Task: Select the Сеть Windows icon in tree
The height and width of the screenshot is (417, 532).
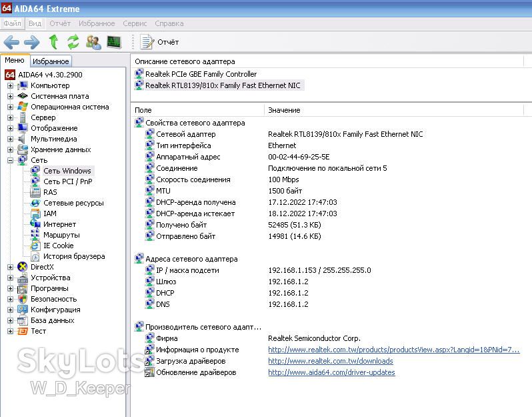Action: pyautogui.click(x=35, y=170)
